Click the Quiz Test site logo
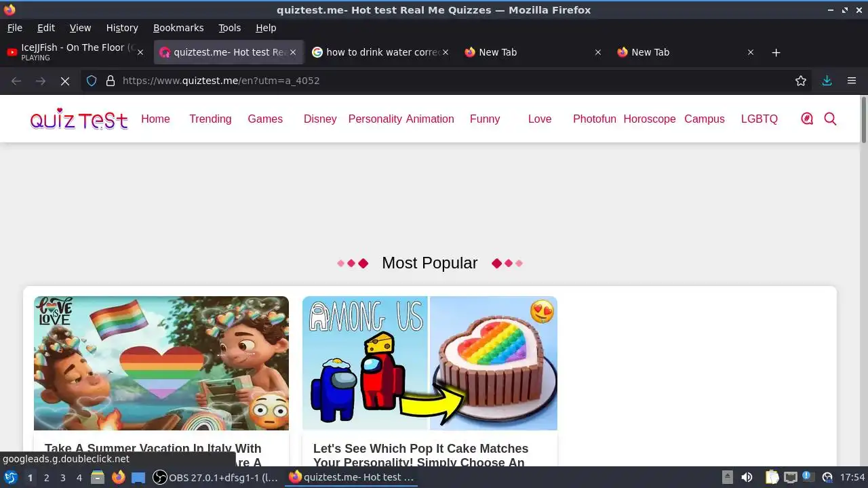The width and height of the screenshot is (868, 488). click(x=79, y=119)
